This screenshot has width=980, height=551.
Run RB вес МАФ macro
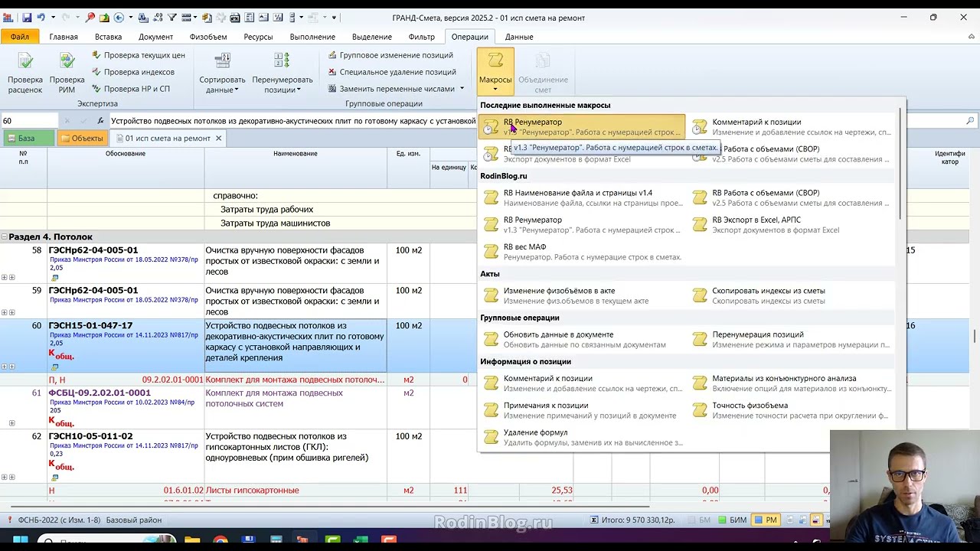(x=582, y=252)
